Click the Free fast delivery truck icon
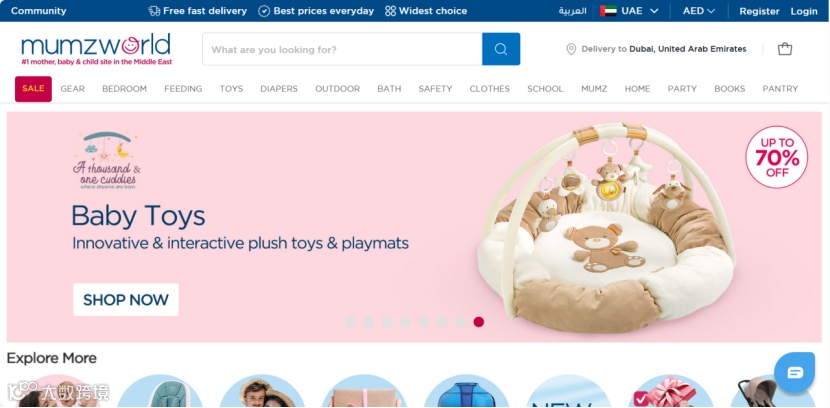Image resolution: width=830 pixels, height=408 pixels. (x=154, y=11)
